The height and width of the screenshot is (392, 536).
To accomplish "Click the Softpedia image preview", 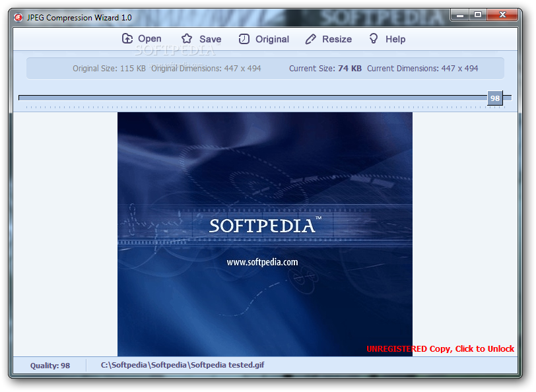I will click(265, 234).
